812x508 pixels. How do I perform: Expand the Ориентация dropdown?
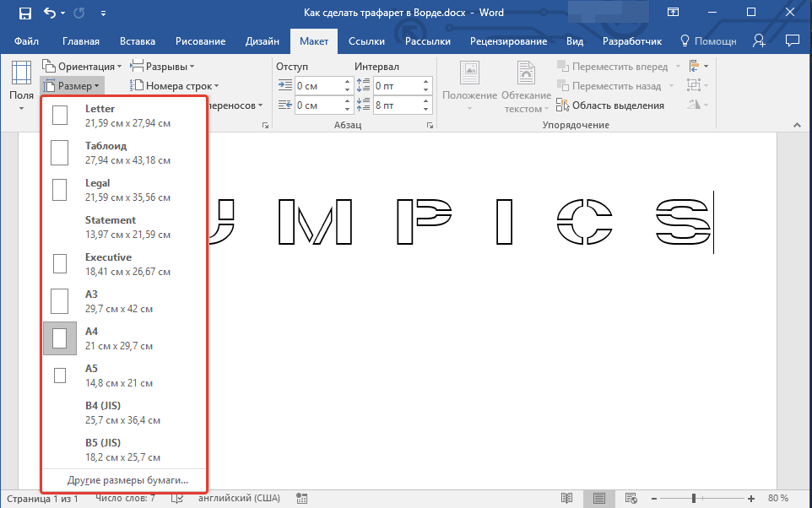(82, 67)
